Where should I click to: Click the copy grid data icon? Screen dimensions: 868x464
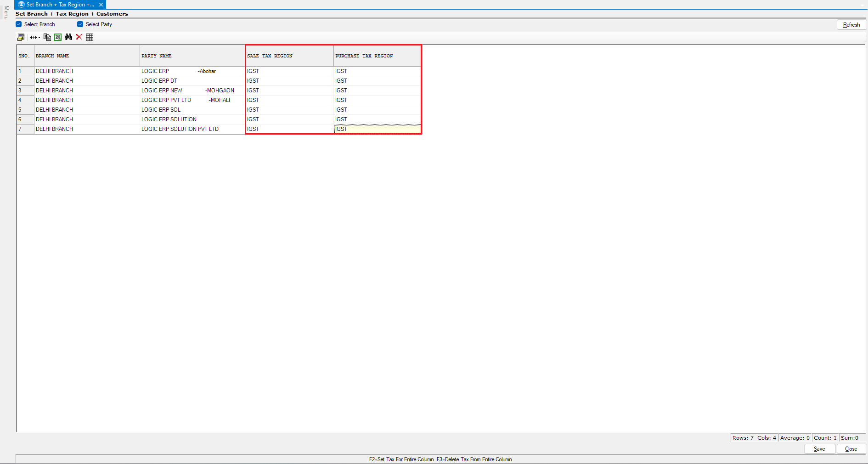47,37
